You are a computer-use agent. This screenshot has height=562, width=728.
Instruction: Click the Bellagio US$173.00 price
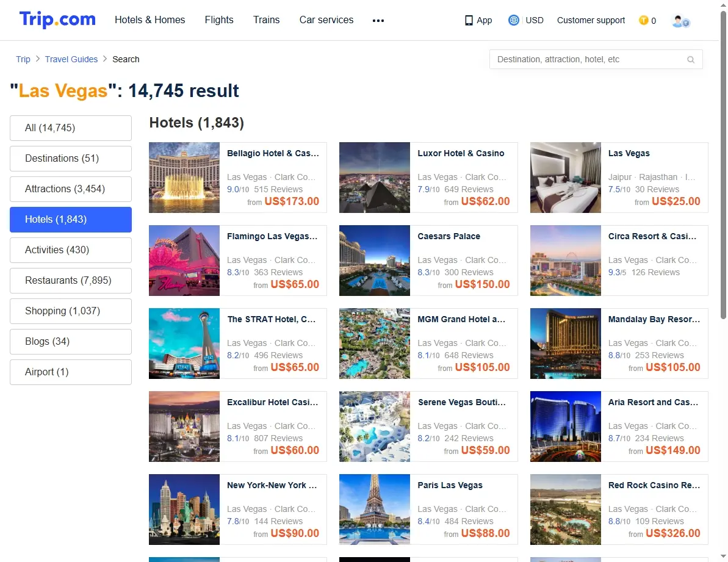pos(292,201)
